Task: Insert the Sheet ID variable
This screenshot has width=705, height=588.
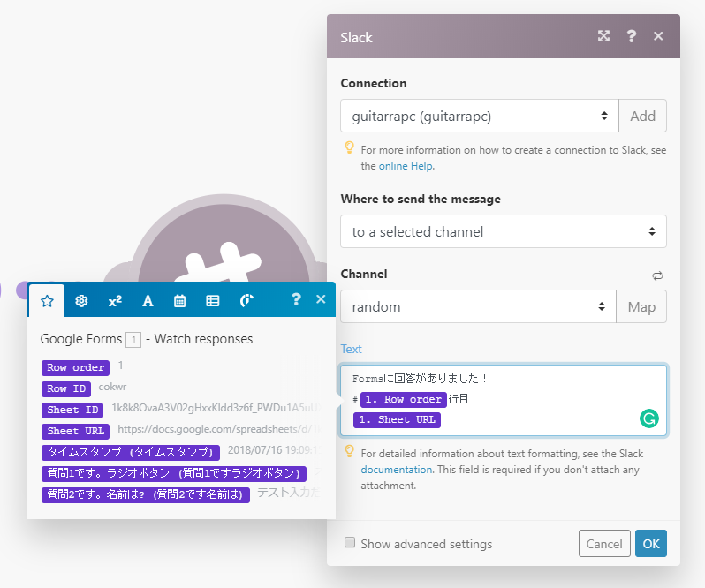Action: point(72,410)
